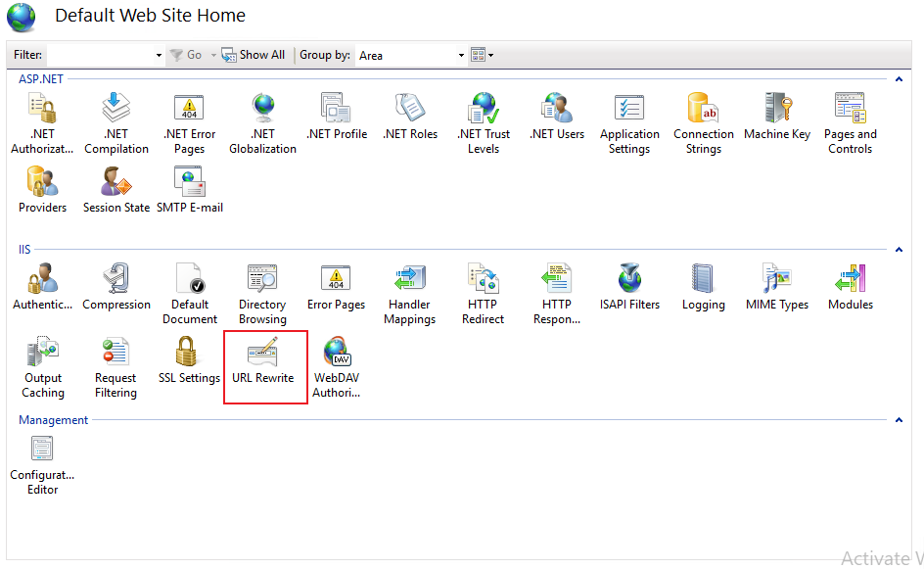Open the Authentication feature
This screenshot has height=569, width=924.
point(42,287)
